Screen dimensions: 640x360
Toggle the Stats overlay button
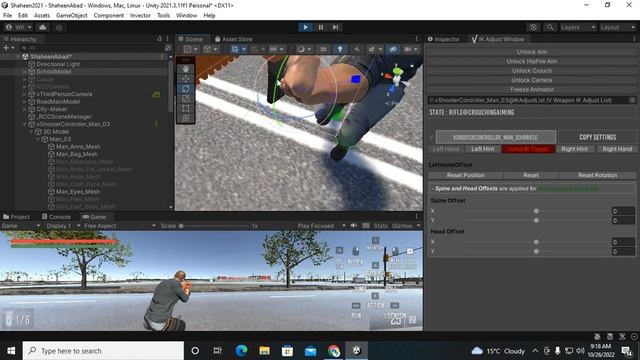(x=380, y=226)
